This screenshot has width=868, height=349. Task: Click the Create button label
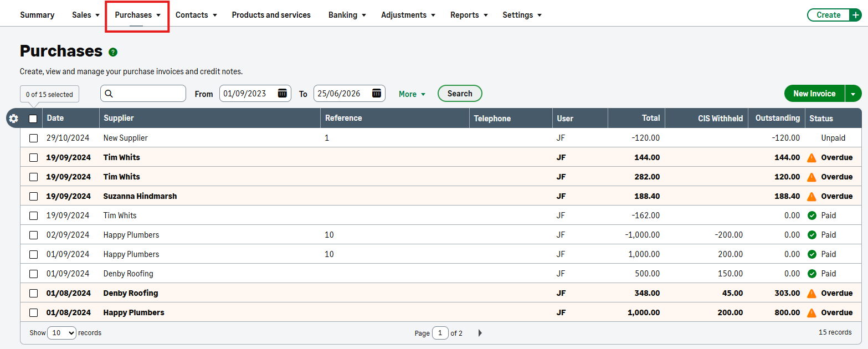(x=829, y=15)
